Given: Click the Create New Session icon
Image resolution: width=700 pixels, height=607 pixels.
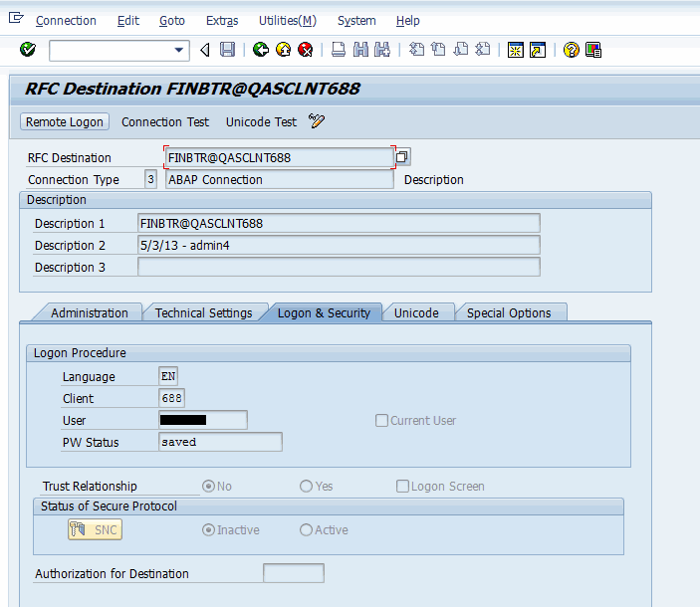Looking at the screenshot, I should [516, 50].
